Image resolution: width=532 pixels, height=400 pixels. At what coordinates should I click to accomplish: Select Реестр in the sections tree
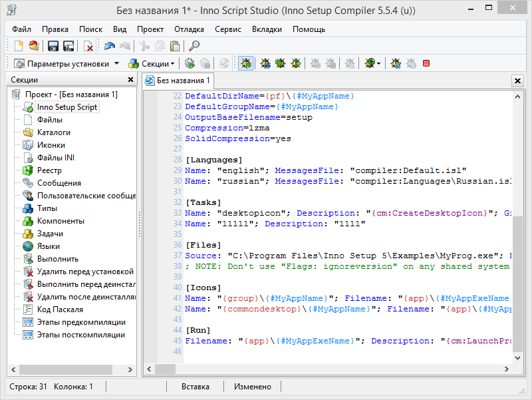tap(49, 170)
